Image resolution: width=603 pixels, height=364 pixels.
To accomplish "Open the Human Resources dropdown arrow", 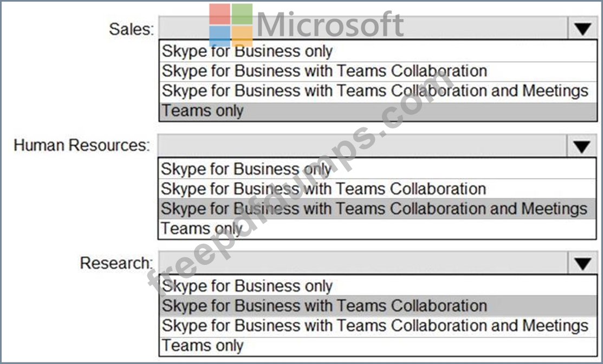I will 582,146.
